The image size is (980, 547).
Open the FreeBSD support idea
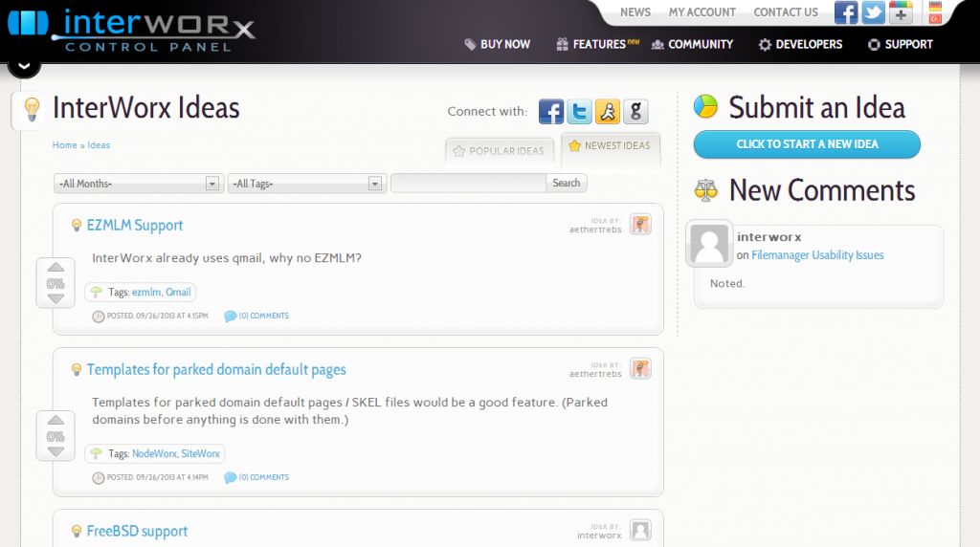click(x=137, y=532)
